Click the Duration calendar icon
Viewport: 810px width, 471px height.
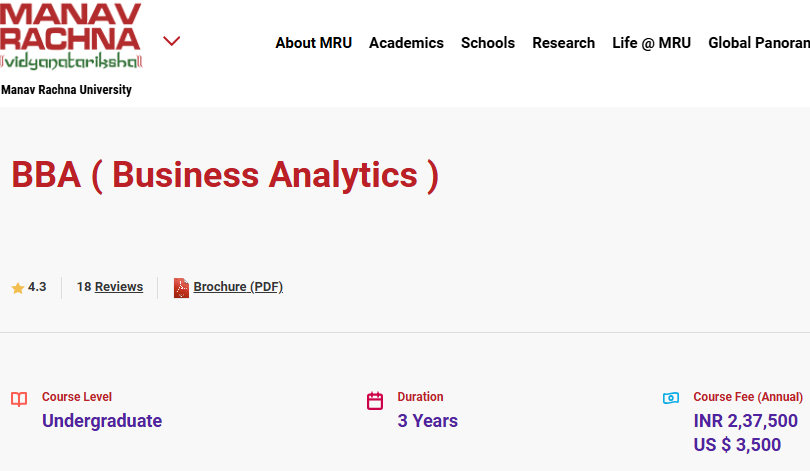click(375, 402)
